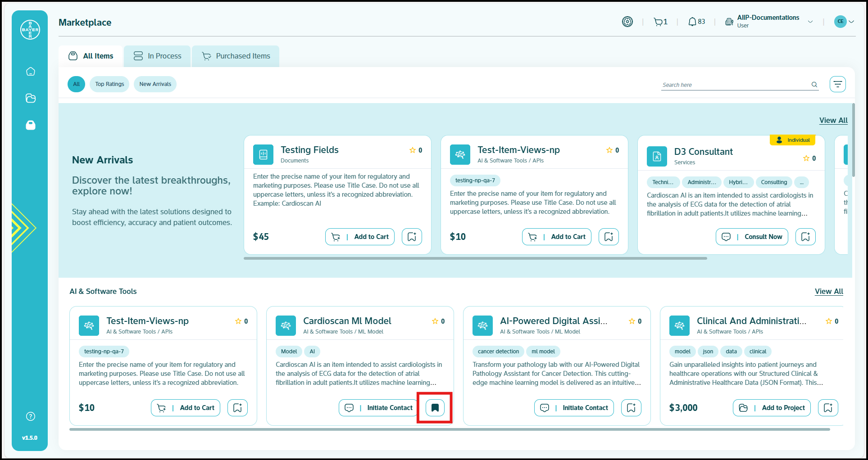Screen dimensions: 868x460
Task: Bookmark the D3 Consultant service
Action: (805, 237)
